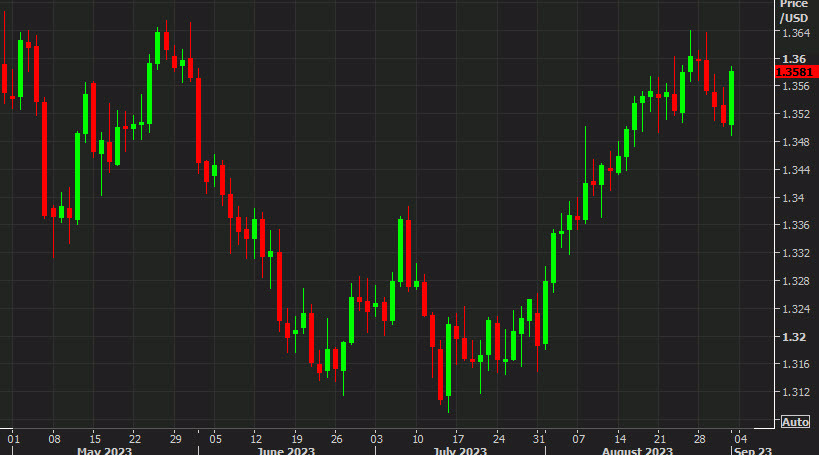Select the August 2023 month label
This screenshot has height=455, width=819.
click(x=637, y=451)
